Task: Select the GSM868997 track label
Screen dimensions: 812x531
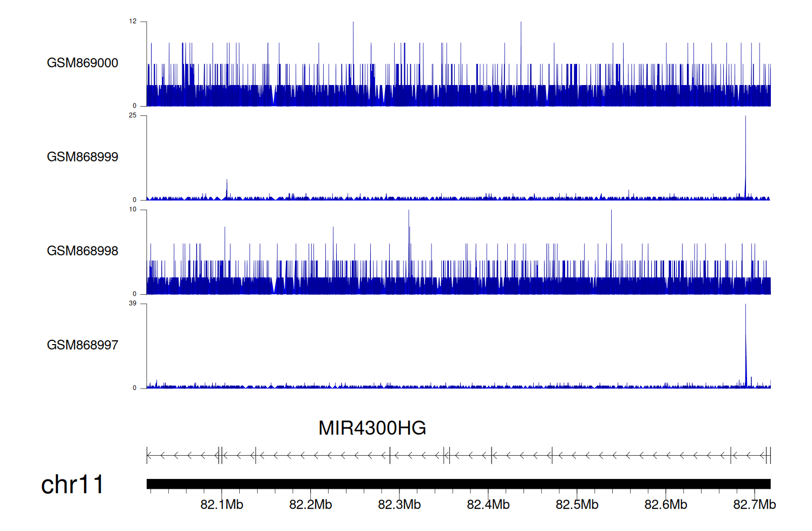Action: coord(82,345)
